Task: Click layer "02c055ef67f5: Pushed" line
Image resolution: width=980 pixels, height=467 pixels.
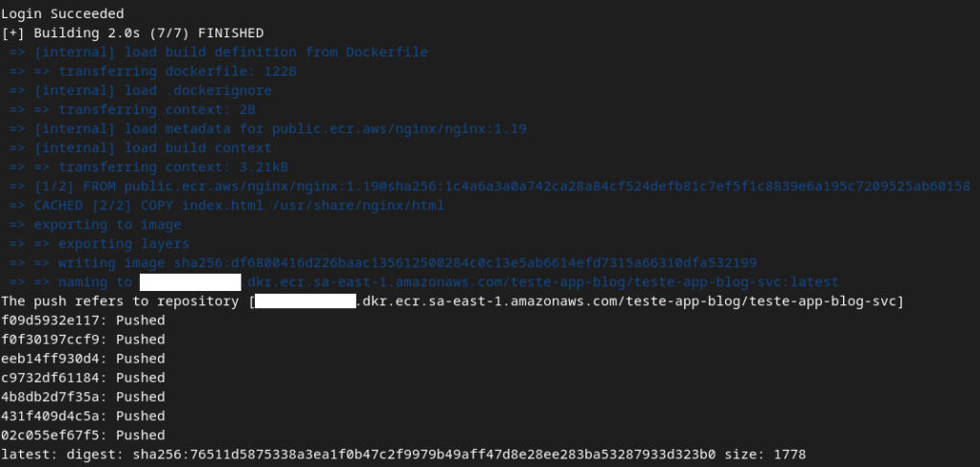Action: 82,434
